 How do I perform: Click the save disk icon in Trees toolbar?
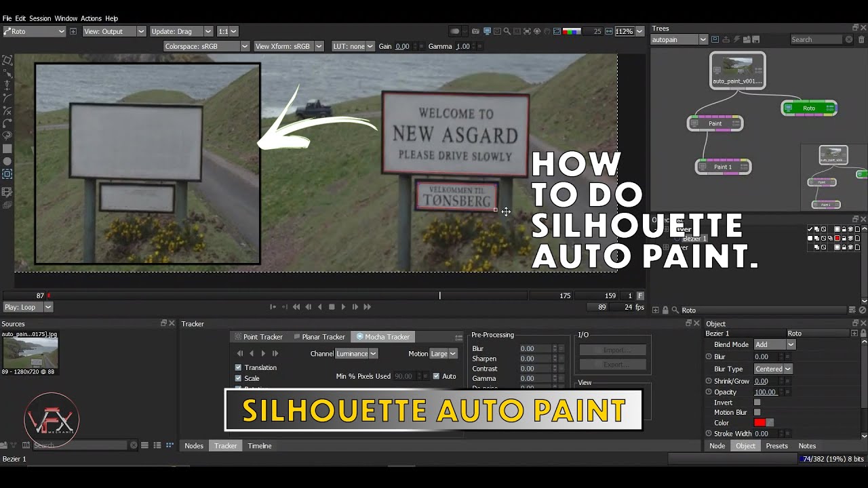[755, 39]
